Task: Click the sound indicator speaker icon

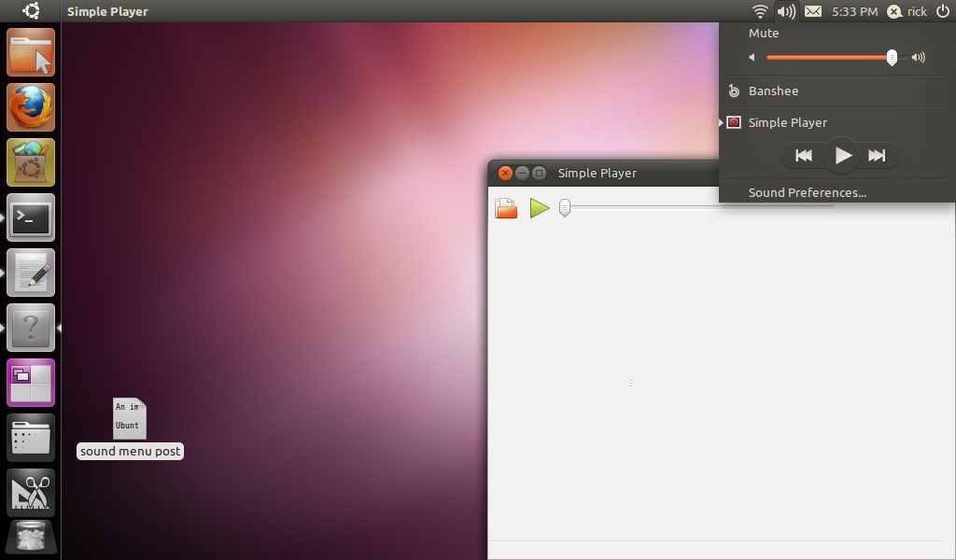Action: pyautogui.click(x=786, y=11)
